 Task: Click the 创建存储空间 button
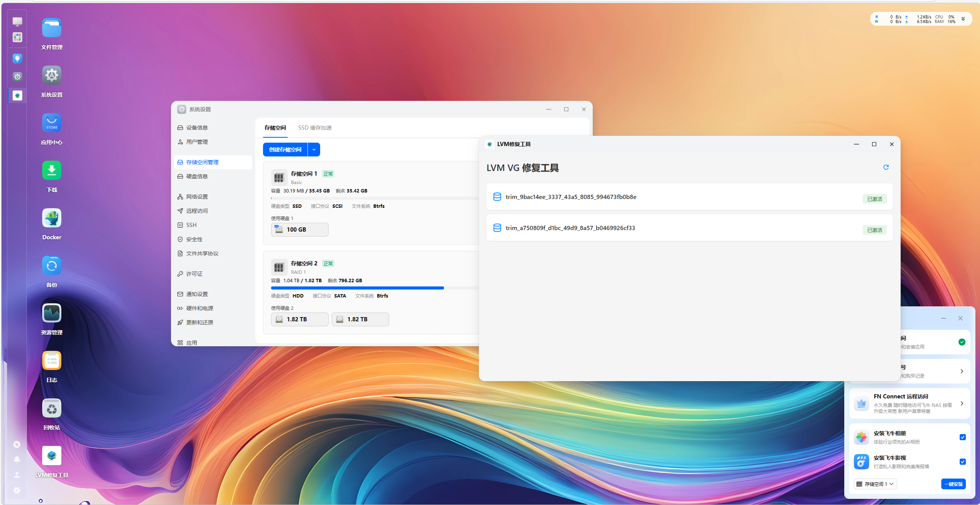pos(285,150)
